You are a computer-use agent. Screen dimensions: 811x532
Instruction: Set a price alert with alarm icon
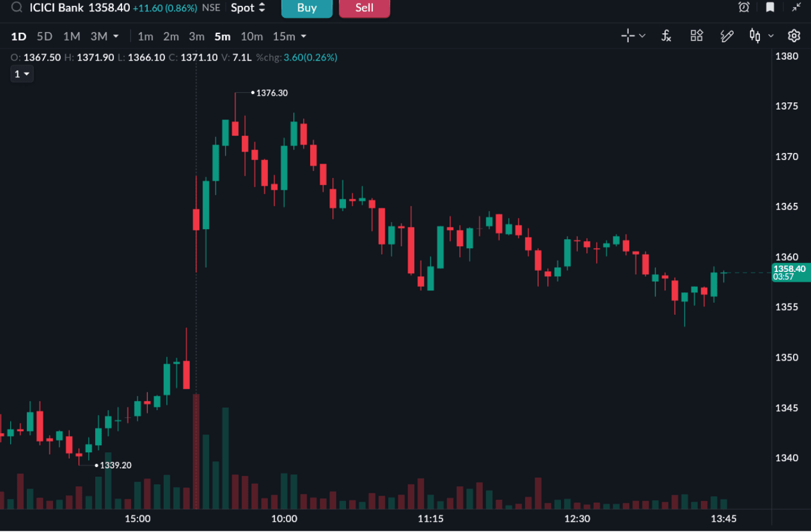tap(744, 8)
